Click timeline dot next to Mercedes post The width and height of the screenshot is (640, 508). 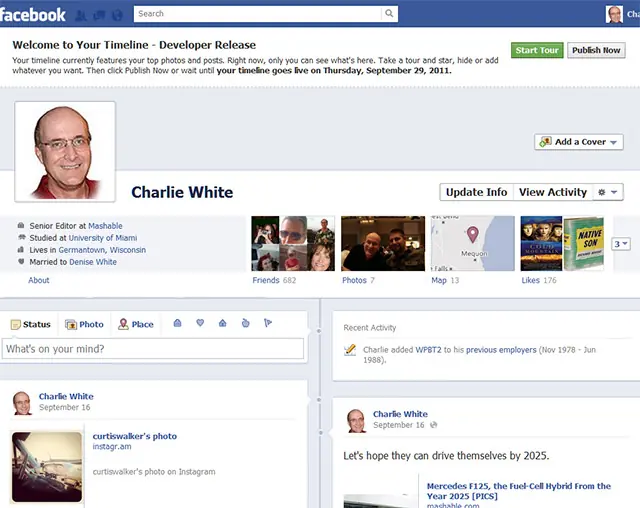pos(321,433)
